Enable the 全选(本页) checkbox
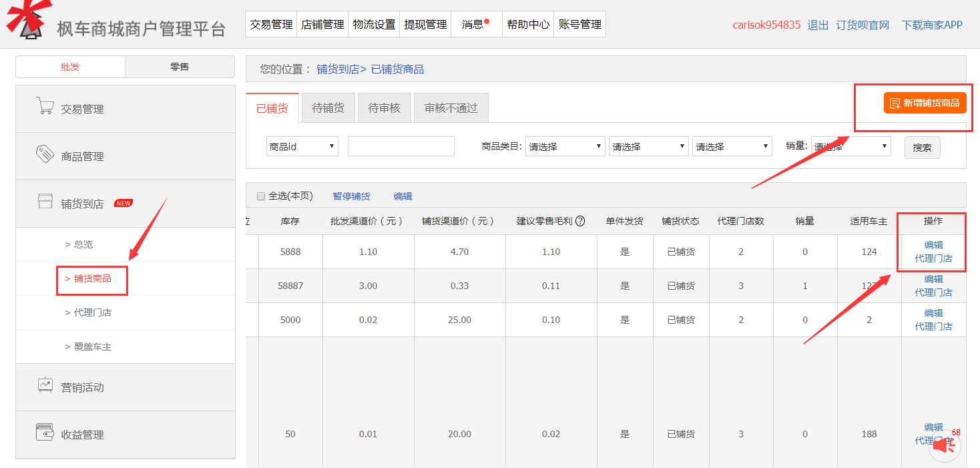980x468 pixels. pos(260,196)
